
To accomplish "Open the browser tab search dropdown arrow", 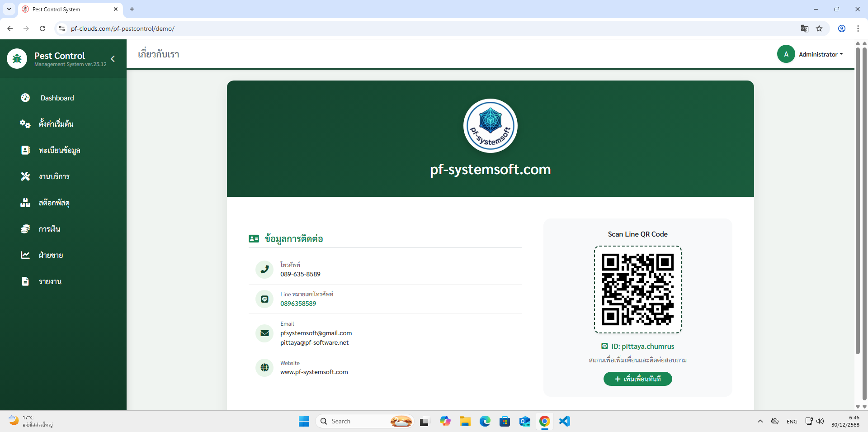I will pyautogui.click(x=9, y=9).
